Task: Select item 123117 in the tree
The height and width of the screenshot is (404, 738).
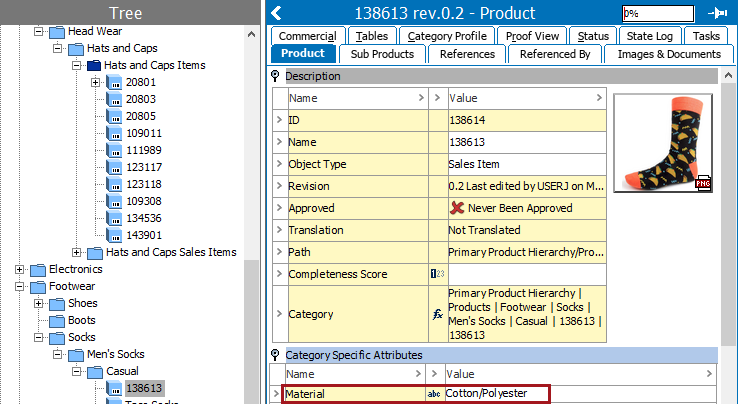Action: click(x=143, y=167)
